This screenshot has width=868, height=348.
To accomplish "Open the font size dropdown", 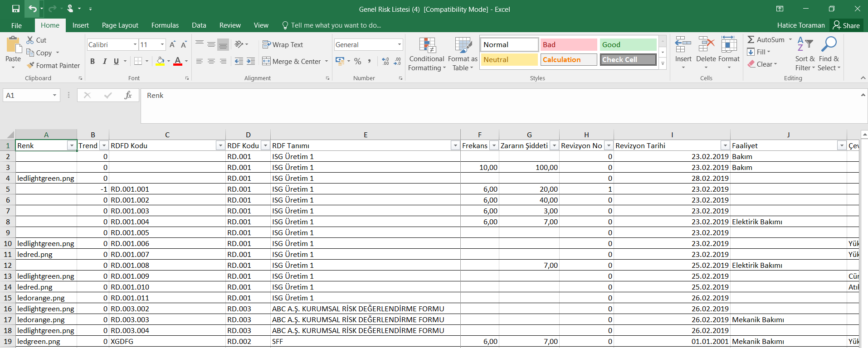I will (162, 44).
